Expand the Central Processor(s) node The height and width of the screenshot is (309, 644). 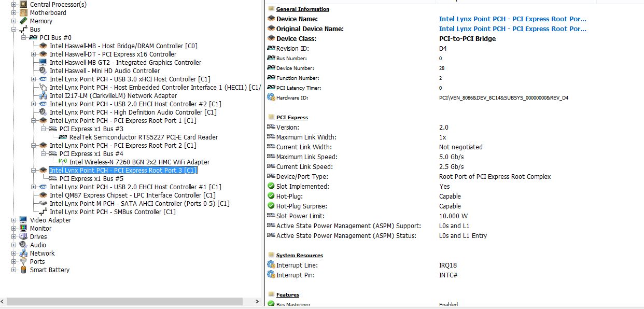coord(13,4)
